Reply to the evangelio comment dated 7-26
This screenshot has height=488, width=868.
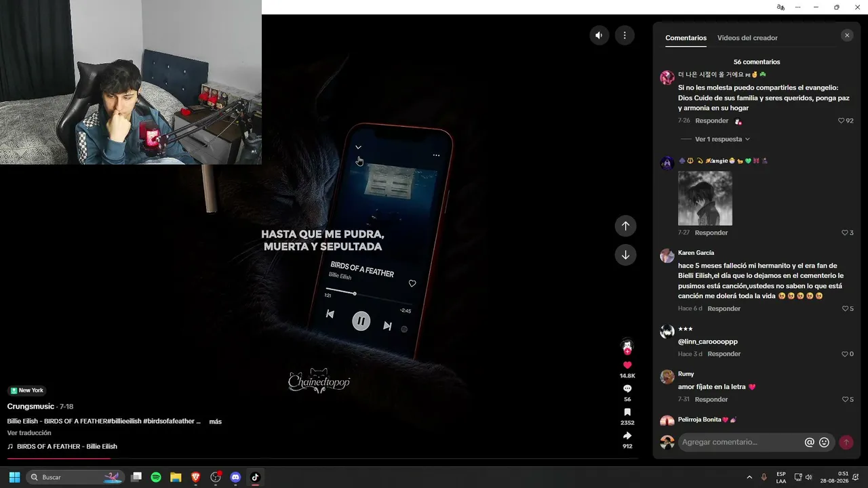(x=712, y=121)
